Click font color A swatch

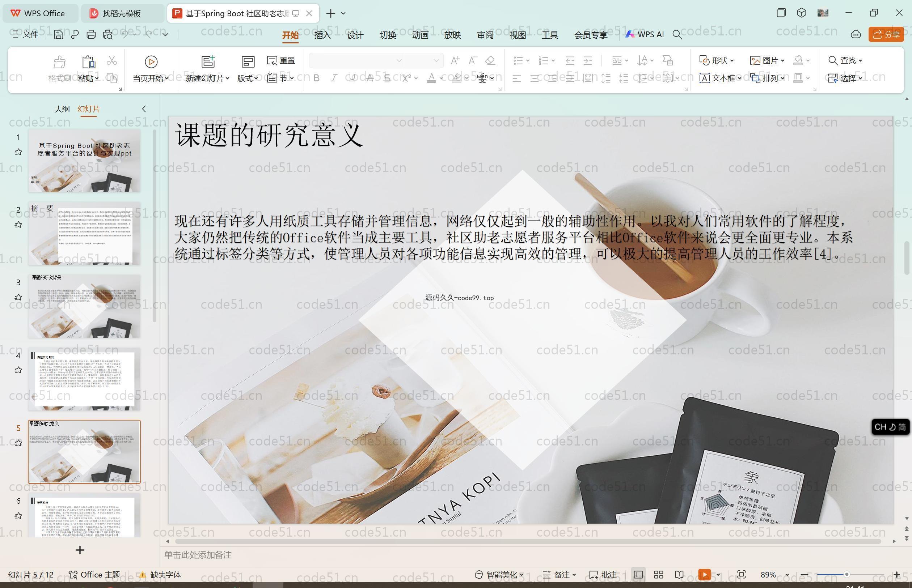(431, 78)
